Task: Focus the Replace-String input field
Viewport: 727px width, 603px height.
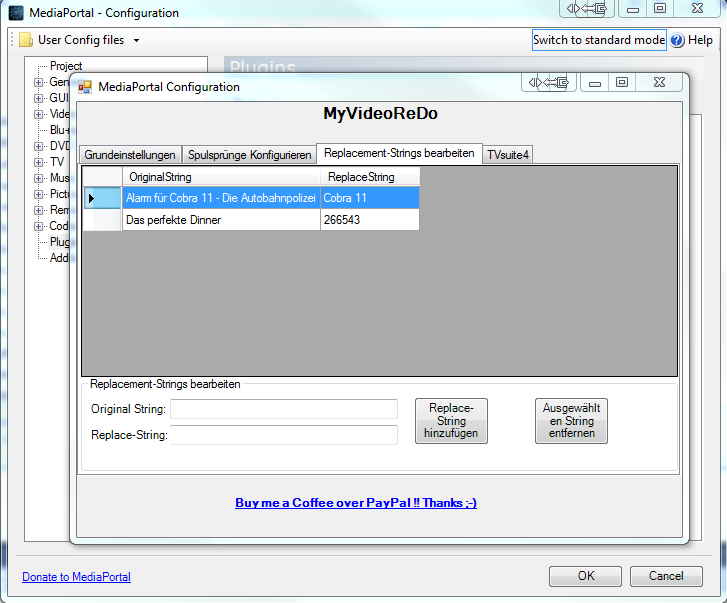Action: point(284,435)
